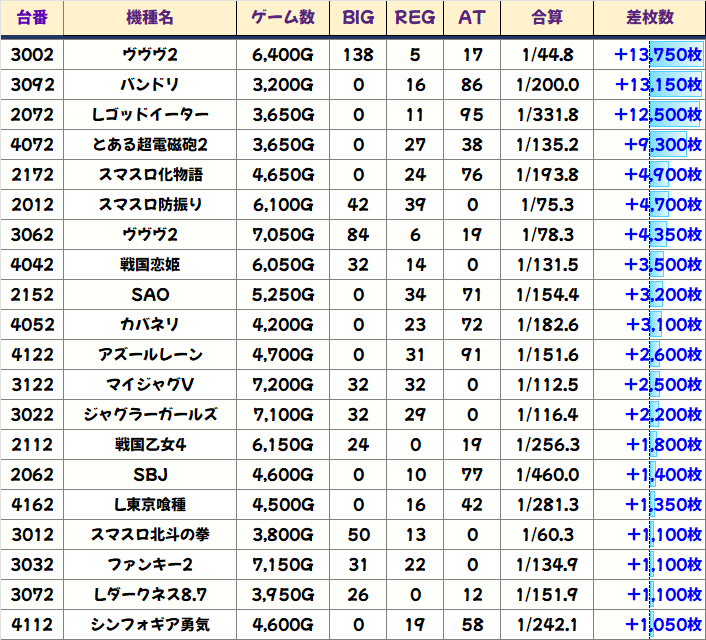The image size is (706, 640).
Task: Click the バンドリ machine name
Action: tap(153, 85)
